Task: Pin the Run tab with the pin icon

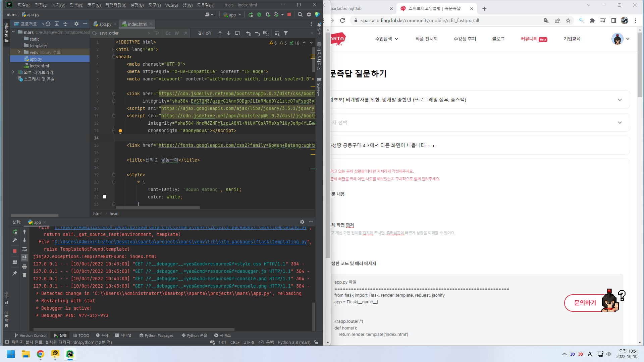Action: (x=15, y=273)
